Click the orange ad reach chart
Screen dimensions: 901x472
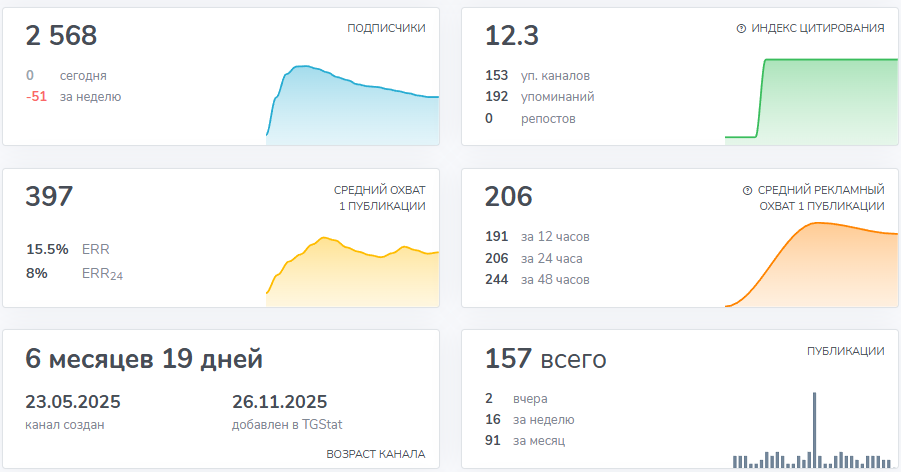pos(811,264)
